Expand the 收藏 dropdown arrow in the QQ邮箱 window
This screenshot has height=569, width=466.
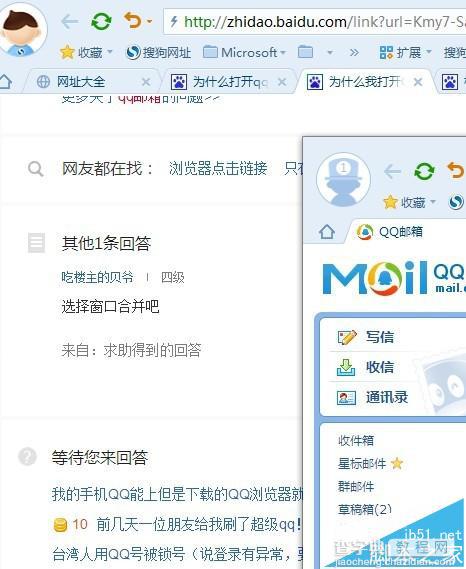coord(433,201)
